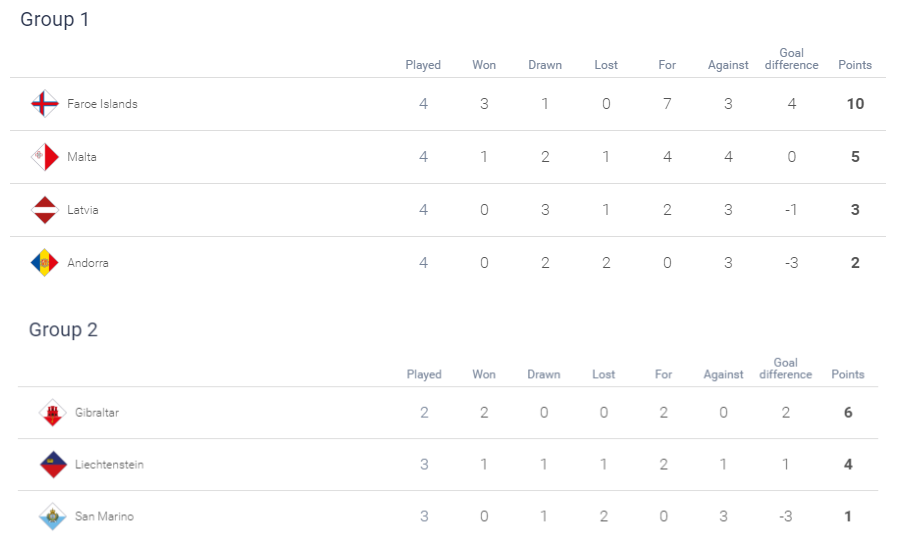The width and height of the screenshot is (902, 550).
Task: Click Group 1 Goal difference header
Action: click(792, 59)
